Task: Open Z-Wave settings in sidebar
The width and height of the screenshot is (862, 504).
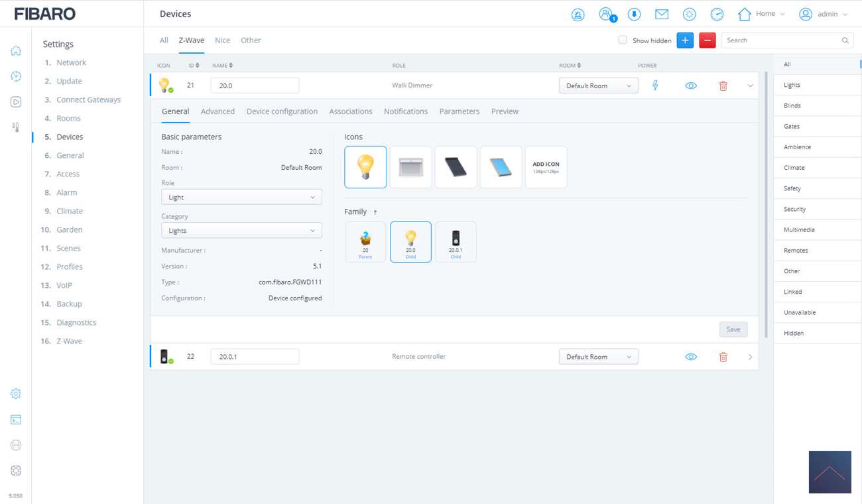Action: tap(69, 341)
